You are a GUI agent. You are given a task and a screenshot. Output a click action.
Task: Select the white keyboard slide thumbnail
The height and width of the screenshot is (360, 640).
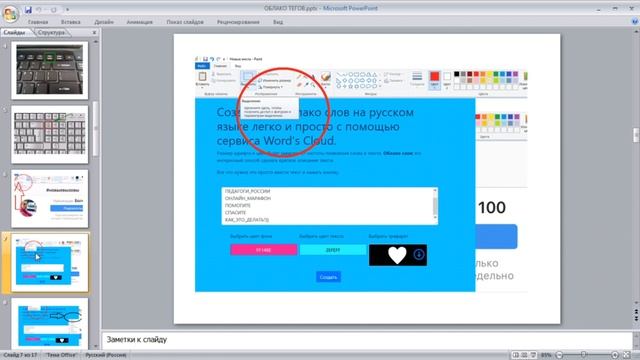(x=49, y=134)
